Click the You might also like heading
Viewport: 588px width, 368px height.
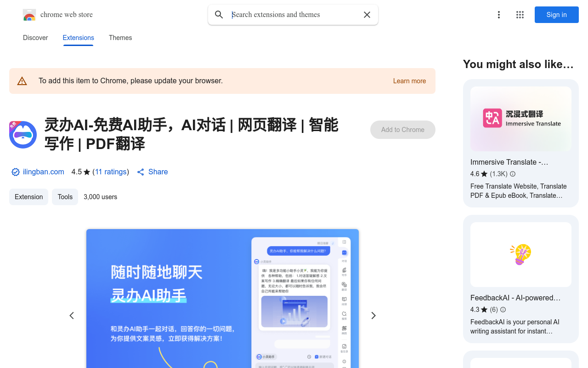[518, 64]
